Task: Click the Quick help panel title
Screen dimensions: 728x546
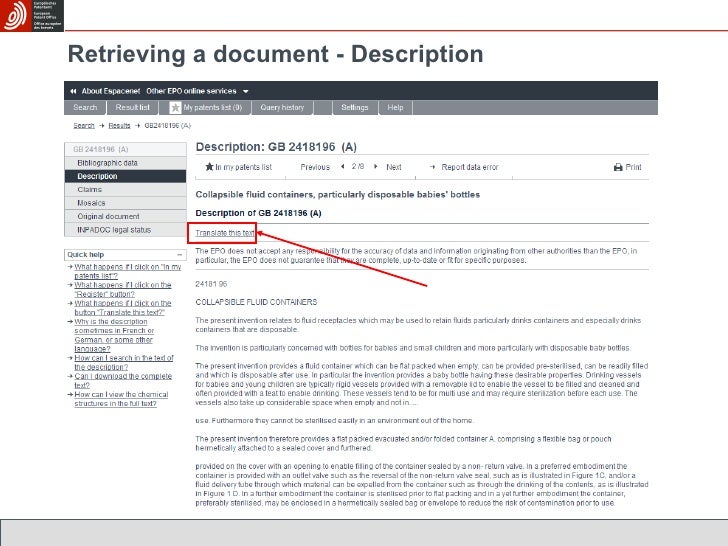Action: point(85,255)
